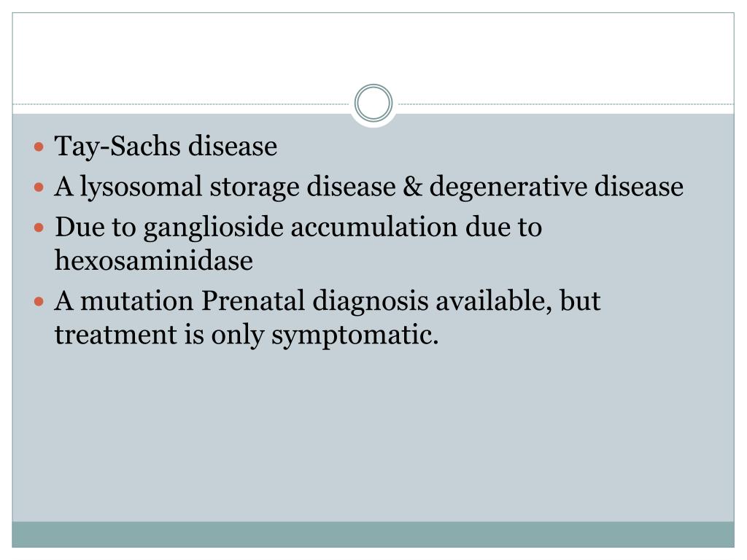
Task: Click the word 'symptomatic.'
Action: [355, 335]
